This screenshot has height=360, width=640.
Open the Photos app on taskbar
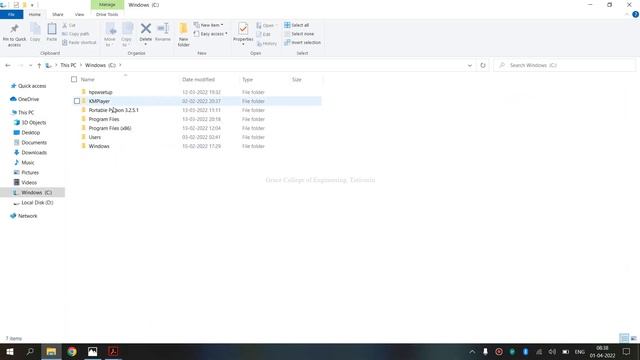click(x=93, y=351)
